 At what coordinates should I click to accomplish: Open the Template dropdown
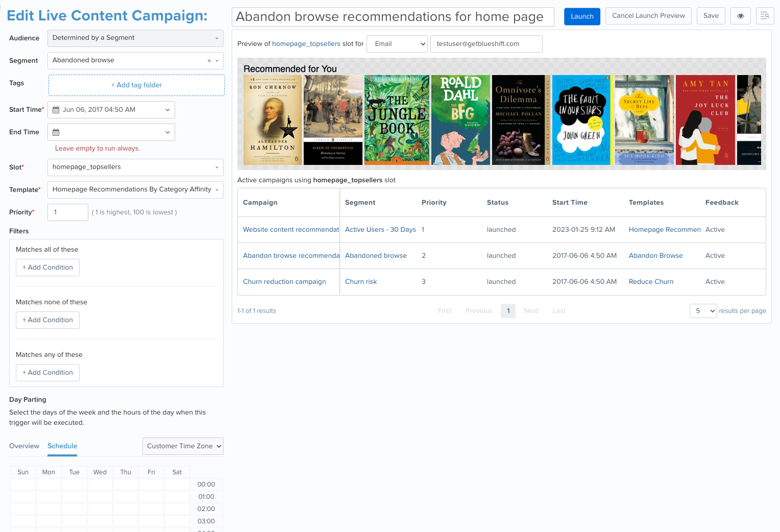pyautogui.click(x=135, y=189)
